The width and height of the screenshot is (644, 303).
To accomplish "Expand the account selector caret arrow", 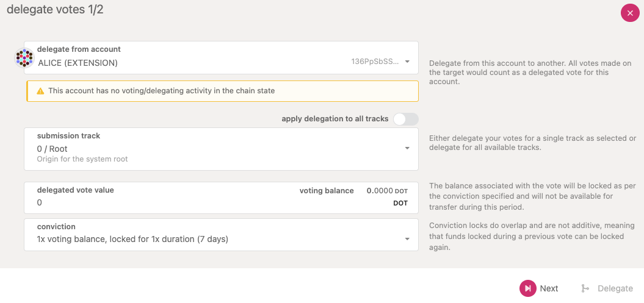I will [407, 62].
